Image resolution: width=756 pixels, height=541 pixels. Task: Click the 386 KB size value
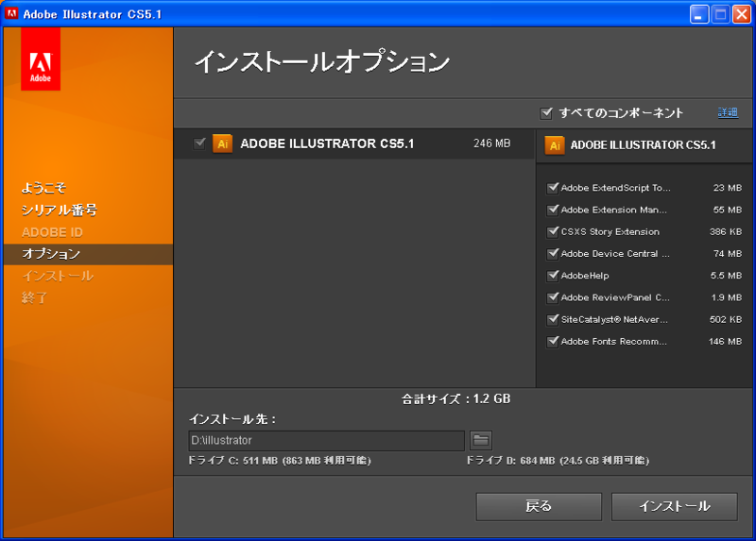tap(726, 231)
